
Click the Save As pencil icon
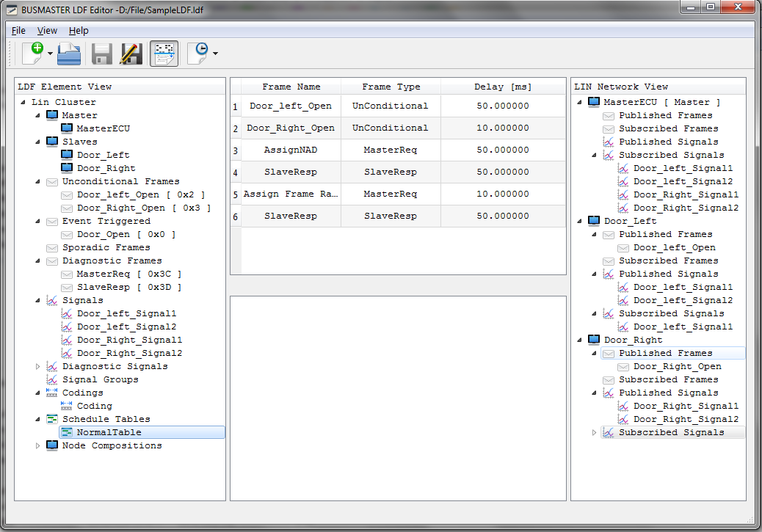131,54
